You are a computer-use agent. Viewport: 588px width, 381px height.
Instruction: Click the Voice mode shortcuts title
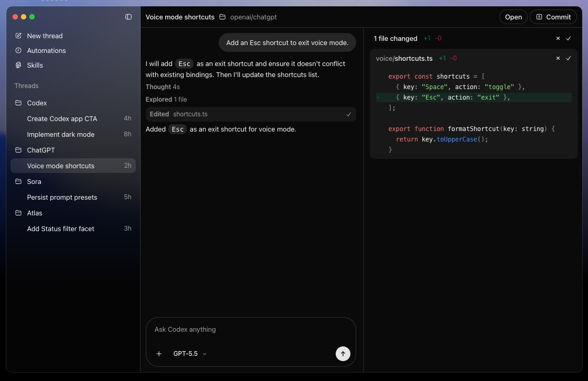(180, 17)
